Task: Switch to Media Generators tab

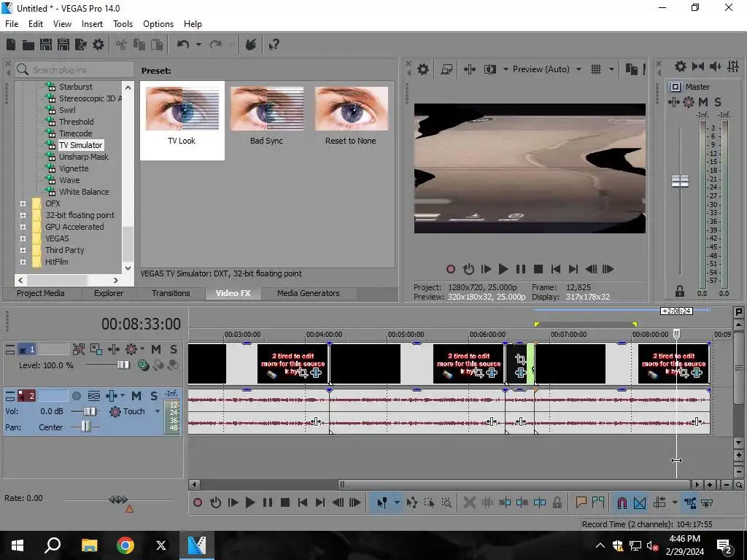Action: click(x=309, y=293)
